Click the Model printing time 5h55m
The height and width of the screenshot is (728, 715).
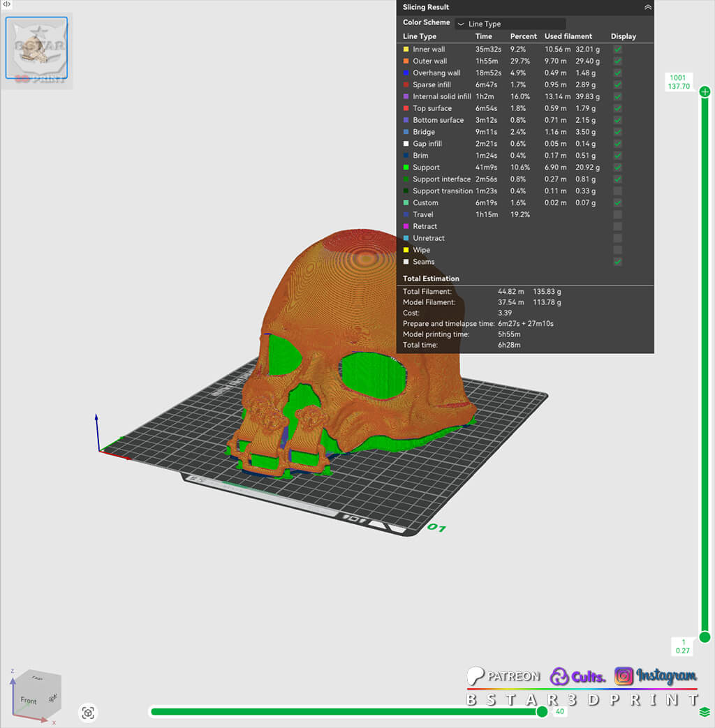point(509,334)
